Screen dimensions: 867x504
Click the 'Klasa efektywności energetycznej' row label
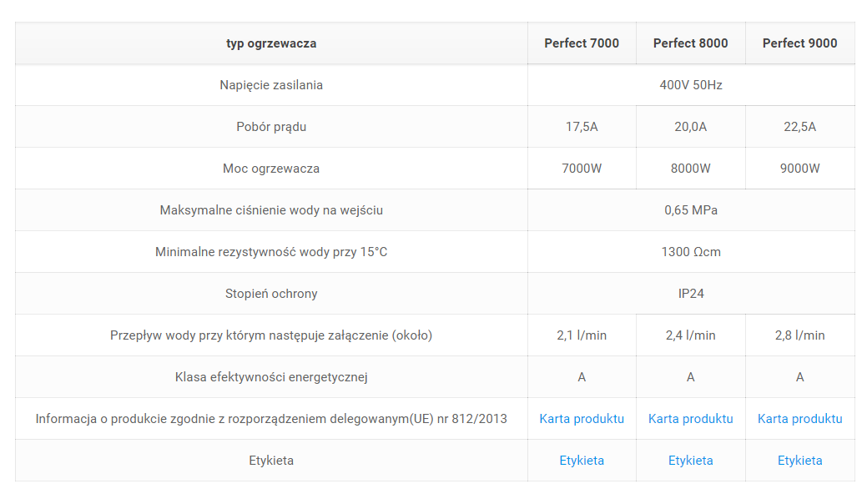271,377
